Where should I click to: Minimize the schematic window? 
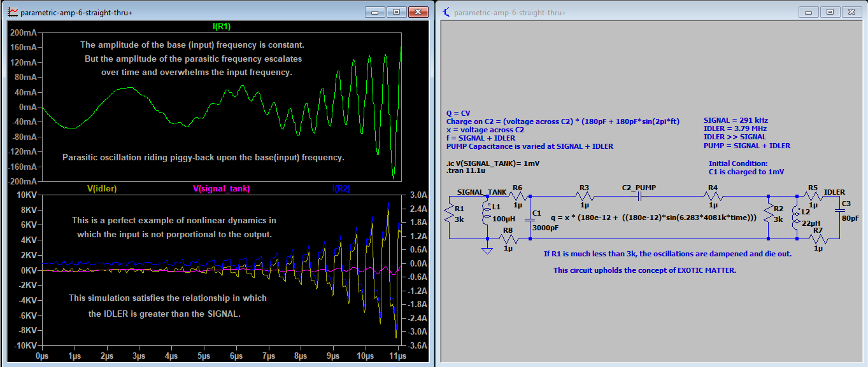(810, 11)
